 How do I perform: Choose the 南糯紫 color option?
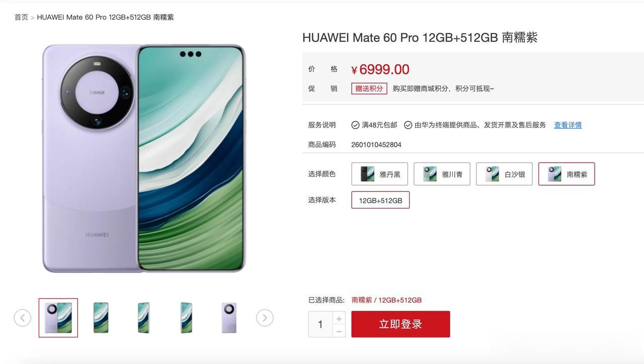tap(567, 174)
